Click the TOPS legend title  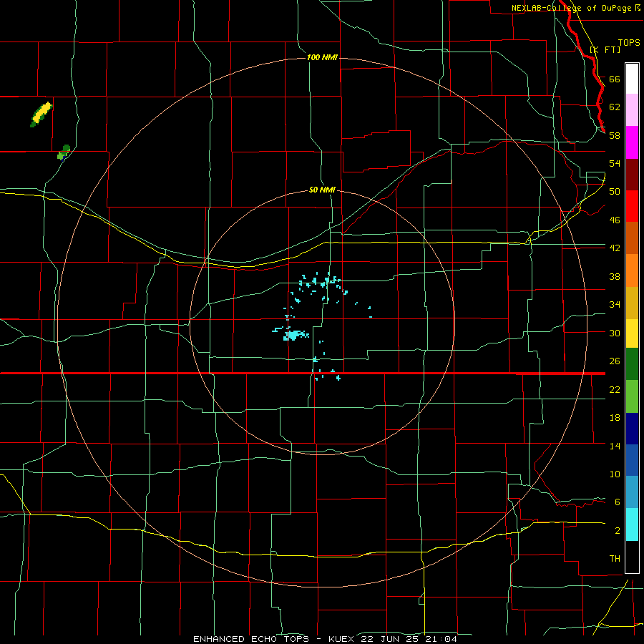(629, 43)
